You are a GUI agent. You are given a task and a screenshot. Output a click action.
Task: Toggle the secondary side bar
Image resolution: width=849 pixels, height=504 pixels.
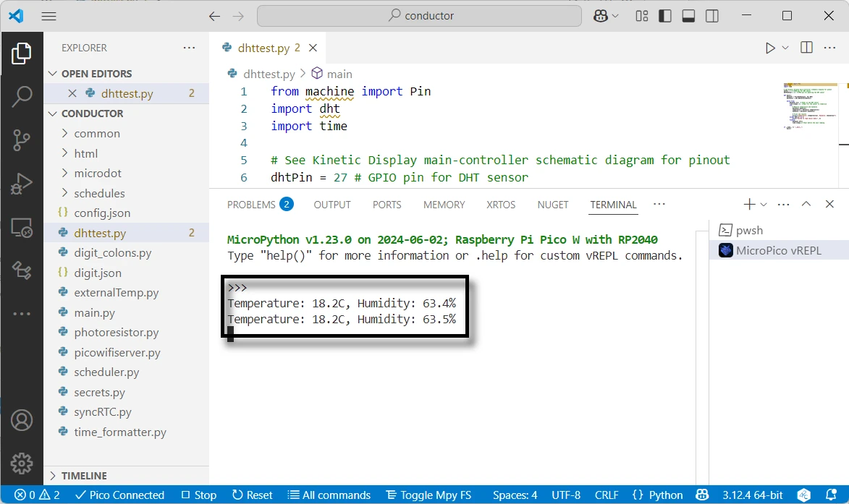(712, 16)
